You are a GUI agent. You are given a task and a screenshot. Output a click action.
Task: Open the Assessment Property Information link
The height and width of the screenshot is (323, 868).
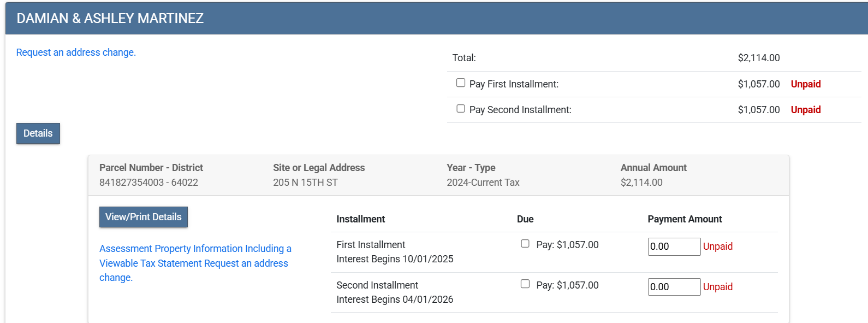[195, 249]
